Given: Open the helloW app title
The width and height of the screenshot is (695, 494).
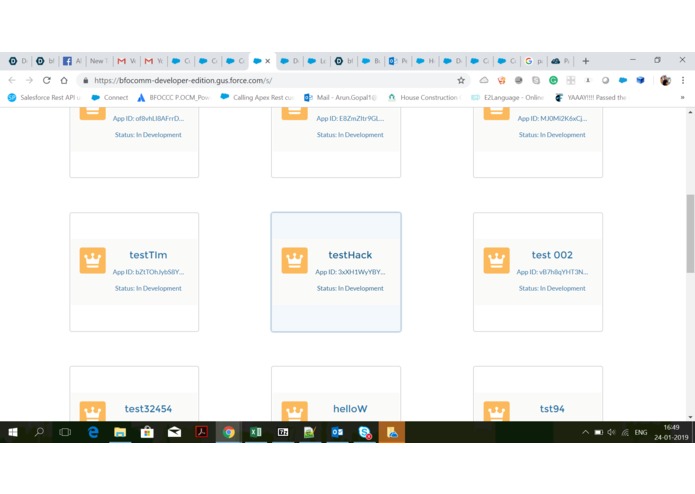Looking at the screenshot, I should tap(350, 408).
